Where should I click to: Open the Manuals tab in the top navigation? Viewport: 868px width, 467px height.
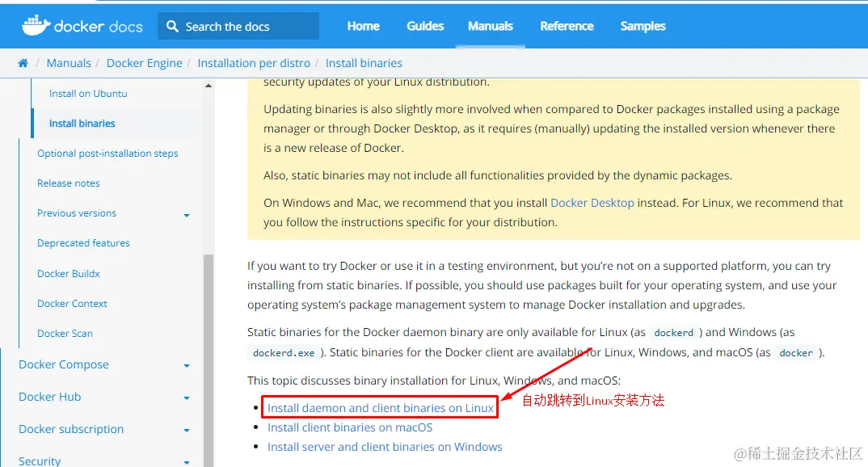(491, 26)
